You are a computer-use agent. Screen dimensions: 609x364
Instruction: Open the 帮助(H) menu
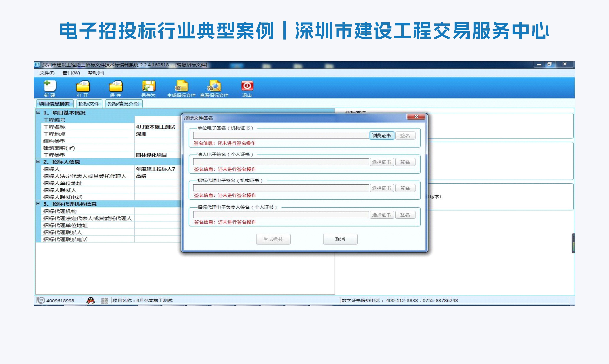coord(96,73)
